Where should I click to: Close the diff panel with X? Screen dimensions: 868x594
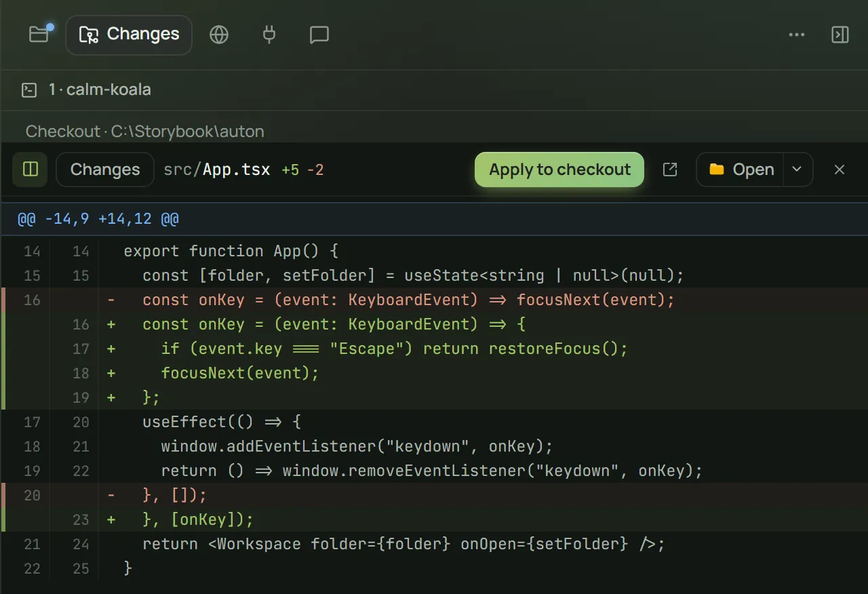pos(840,170)
